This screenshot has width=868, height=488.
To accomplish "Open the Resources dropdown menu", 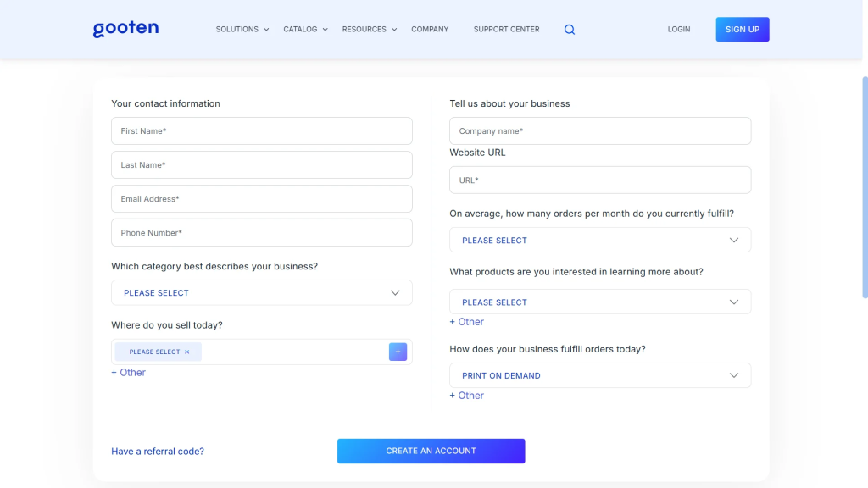I will pyautogui.click(x=370, y=30).
